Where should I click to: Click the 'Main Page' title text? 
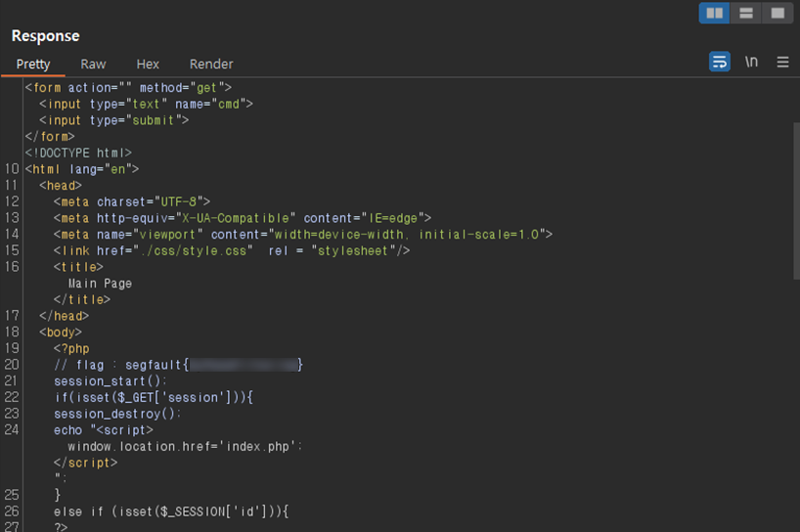(100, 284)
